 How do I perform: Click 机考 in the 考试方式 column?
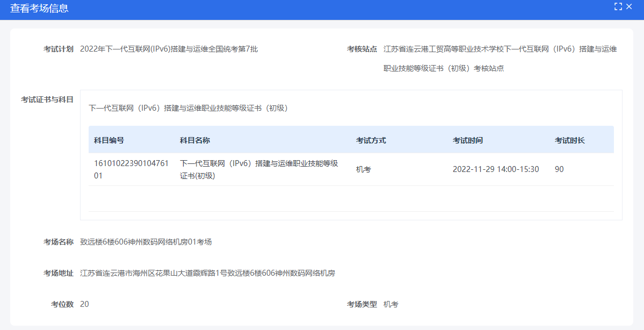click(364, 169)
